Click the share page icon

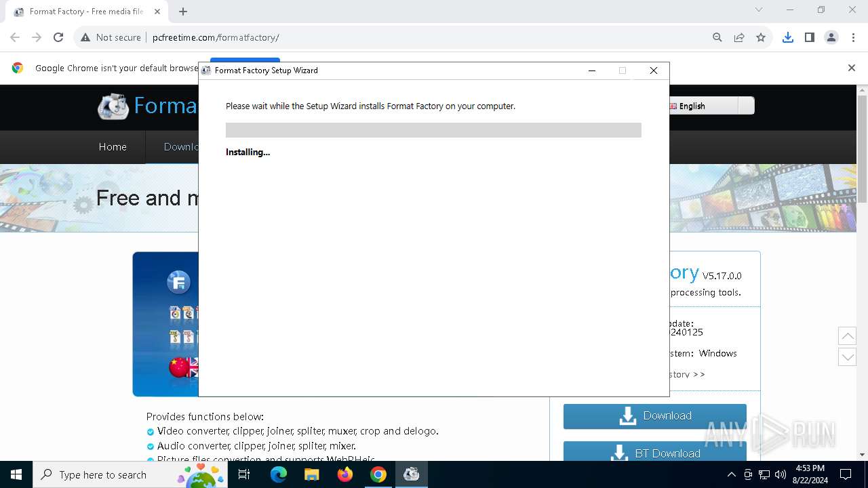coord(739,37)
